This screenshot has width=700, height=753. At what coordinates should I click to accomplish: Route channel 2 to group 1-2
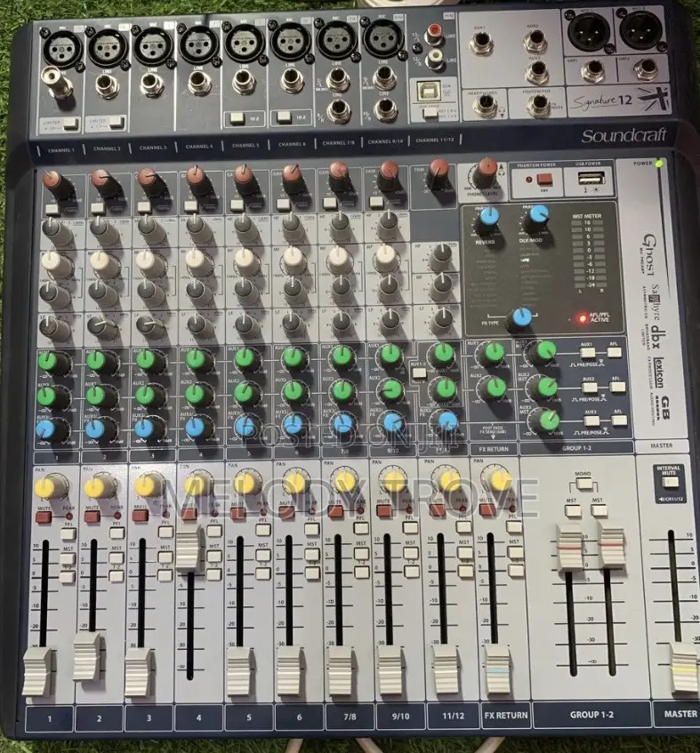[117, 576]
